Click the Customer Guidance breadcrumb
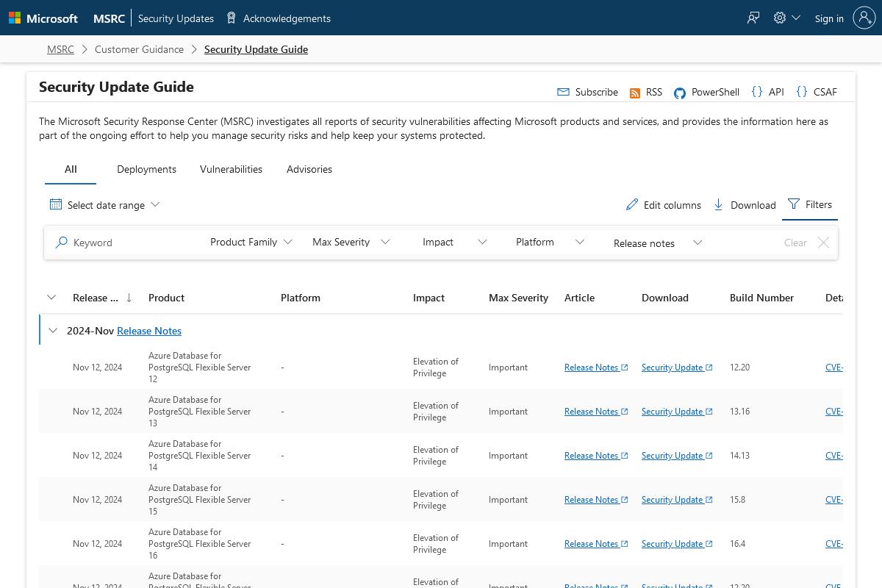This screenshot has width=882, height=588. coord(139,49)
